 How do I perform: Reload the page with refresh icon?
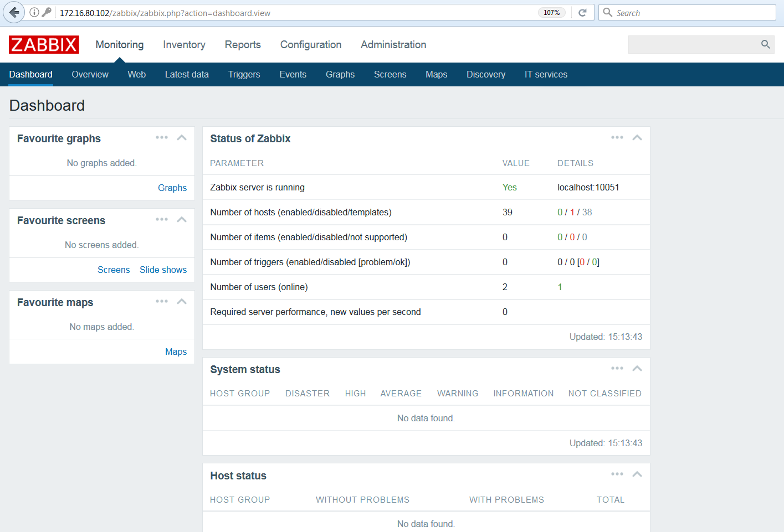(x=582, y=13)
